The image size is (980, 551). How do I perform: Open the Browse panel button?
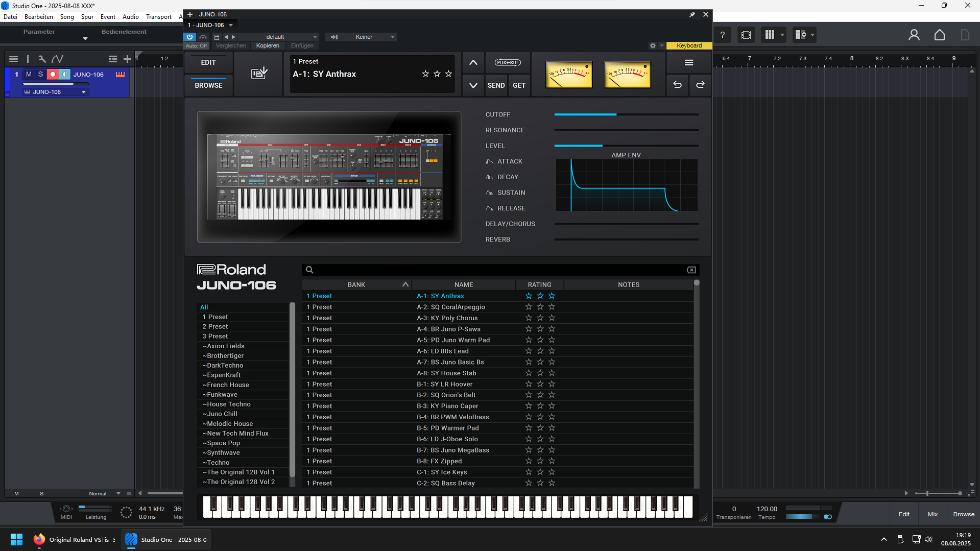click(963, 514)
